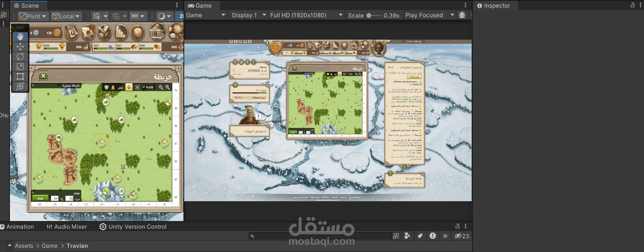
Task: Open the reports sword-and-scroll icon
Action: [104, 33]
